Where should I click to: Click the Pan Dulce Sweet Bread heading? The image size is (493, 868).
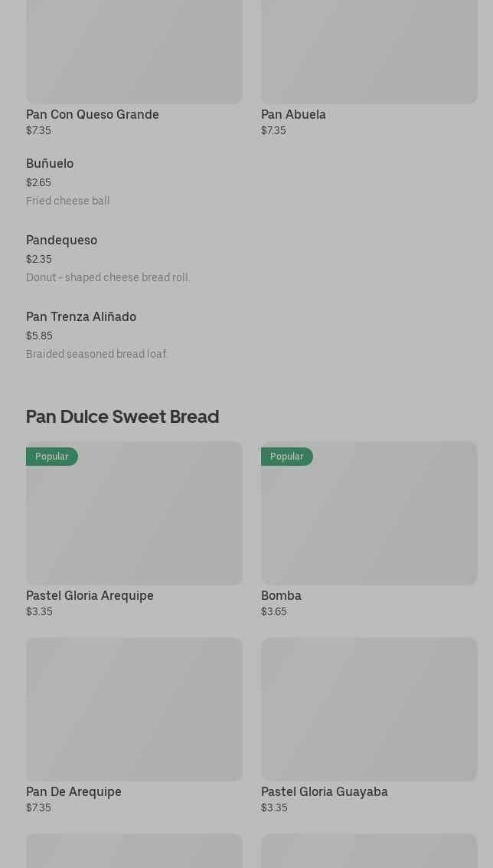[x=122, y=417]
